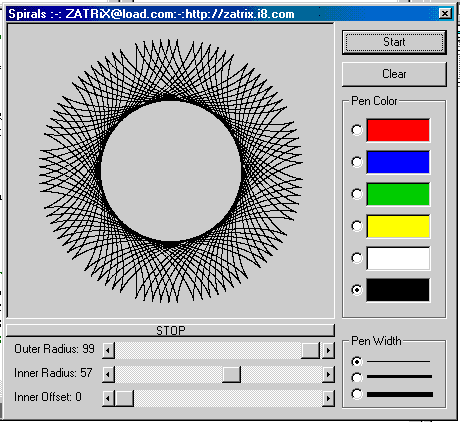Select the medium pen width option

(357, 377)
